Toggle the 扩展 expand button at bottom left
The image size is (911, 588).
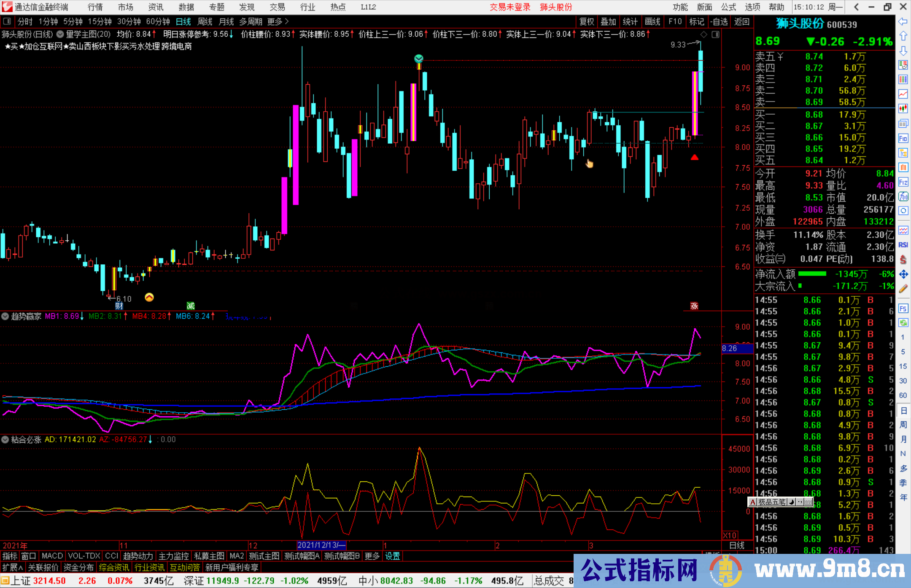click(x=13, y=567)
